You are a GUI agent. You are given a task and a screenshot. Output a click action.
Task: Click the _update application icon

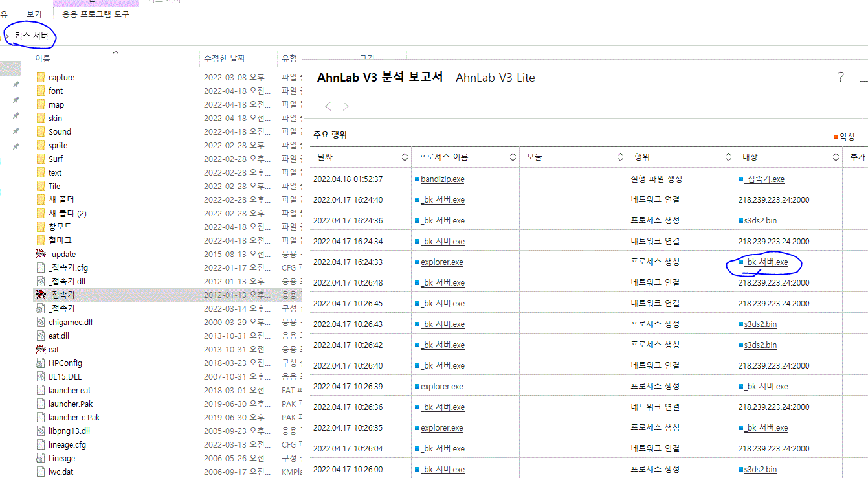click(41, 254)
